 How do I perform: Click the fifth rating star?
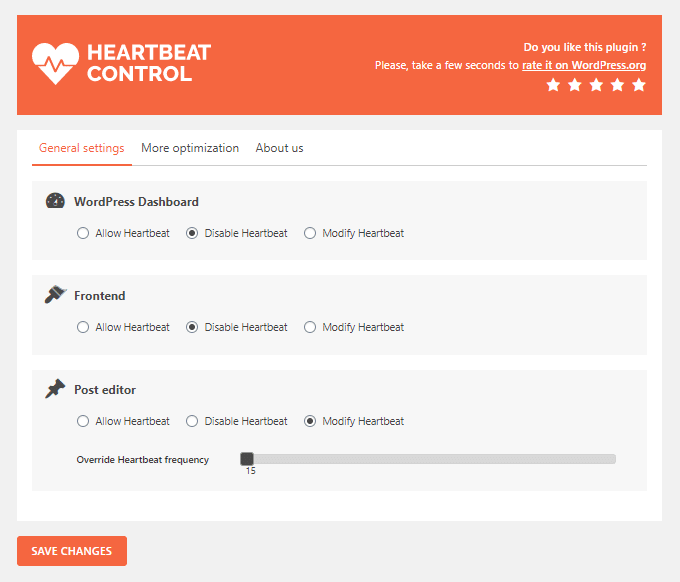pyautogui.click(x=639, y=85)
